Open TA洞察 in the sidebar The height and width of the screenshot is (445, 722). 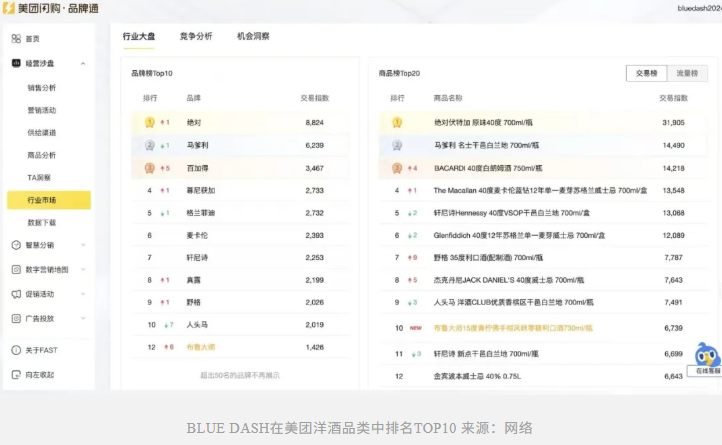pyautogui.click(x=39, y=177)
